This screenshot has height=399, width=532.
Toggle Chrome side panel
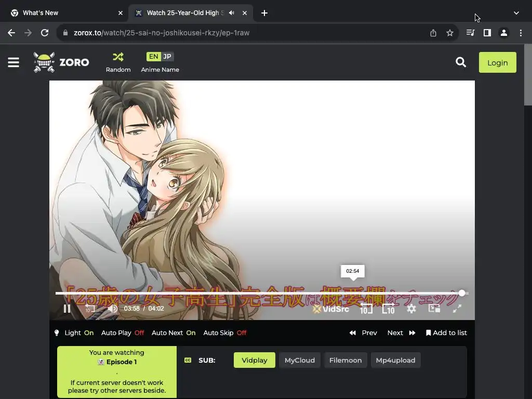(x=487, y=33)
